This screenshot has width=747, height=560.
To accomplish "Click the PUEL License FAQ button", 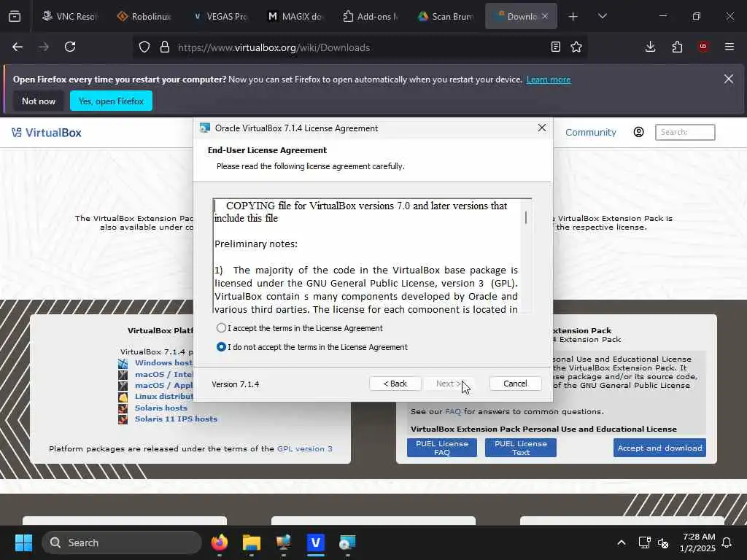I will pyautogui.click(x=441, y=448).
